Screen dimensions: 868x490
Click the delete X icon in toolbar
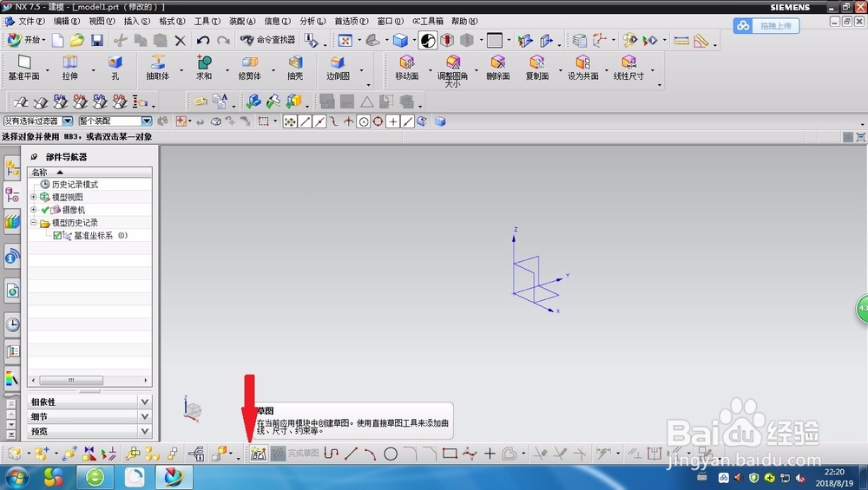click(180, 40)
